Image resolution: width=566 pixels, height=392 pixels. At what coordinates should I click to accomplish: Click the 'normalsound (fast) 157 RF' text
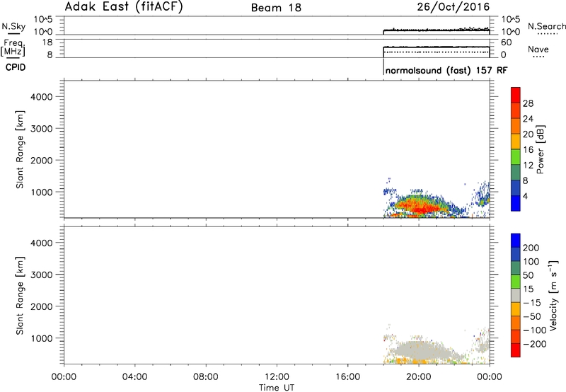[x=446, y=70]
